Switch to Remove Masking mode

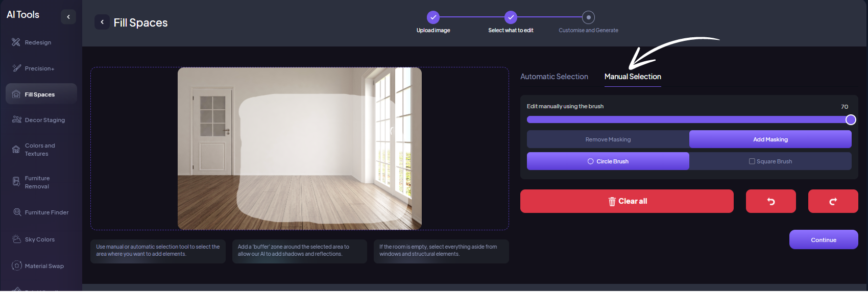point(608,139)
